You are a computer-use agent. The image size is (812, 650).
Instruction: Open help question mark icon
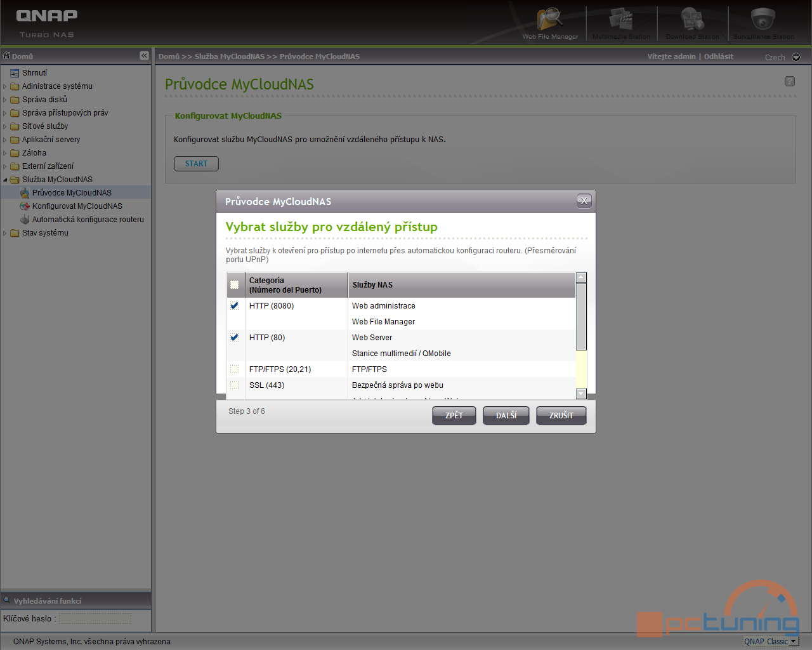click(x=790, y=81)
